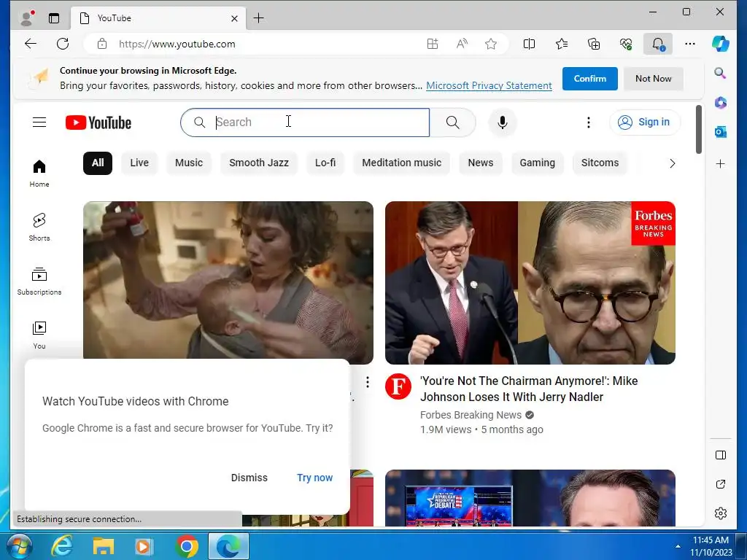
Task: Open Edge Collections
Action: point(594,44)
